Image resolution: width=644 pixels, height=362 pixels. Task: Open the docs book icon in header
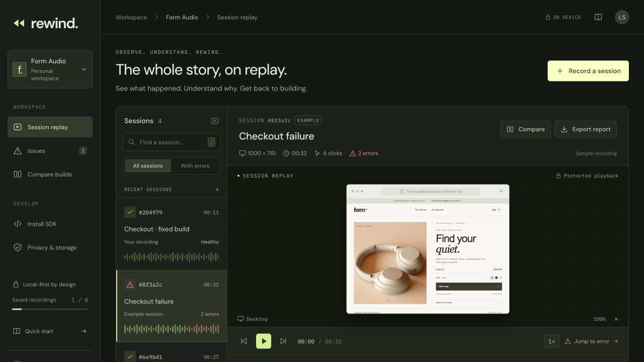598,17
